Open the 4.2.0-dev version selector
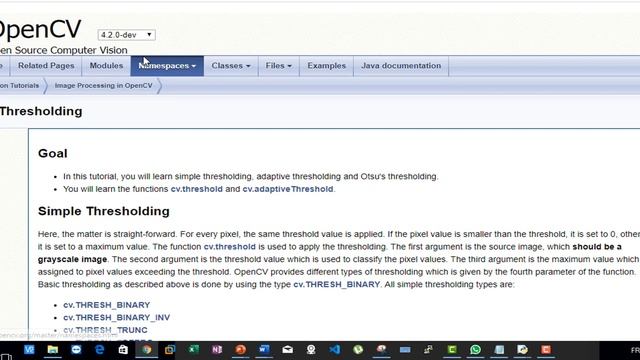The height and width of the screenshot is (360, 640). click(127, 35)
